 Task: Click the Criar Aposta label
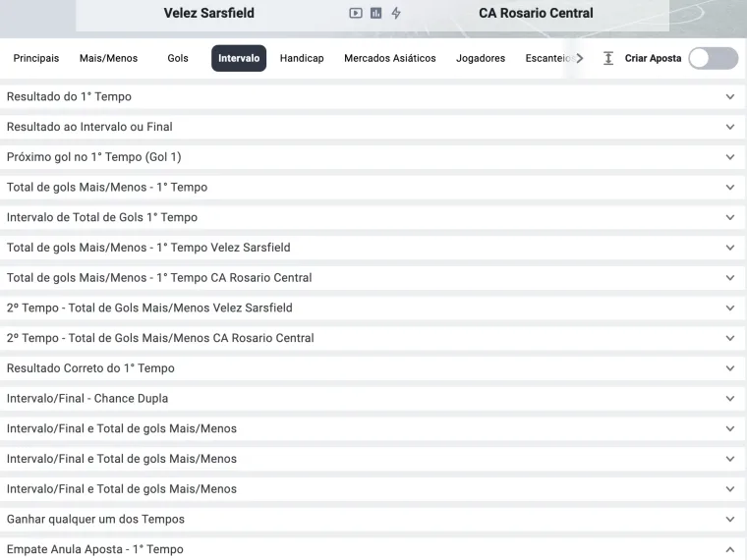(653, 58)
